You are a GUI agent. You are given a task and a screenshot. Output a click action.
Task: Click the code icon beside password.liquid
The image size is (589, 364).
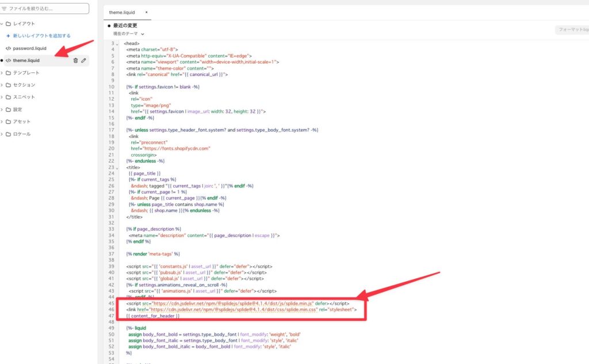pos(8,48)
